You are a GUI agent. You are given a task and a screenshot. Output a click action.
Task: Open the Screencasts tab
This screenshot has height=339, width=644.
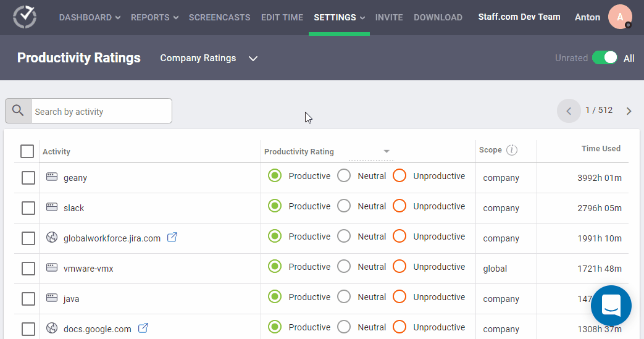click(x=219, y=17)
